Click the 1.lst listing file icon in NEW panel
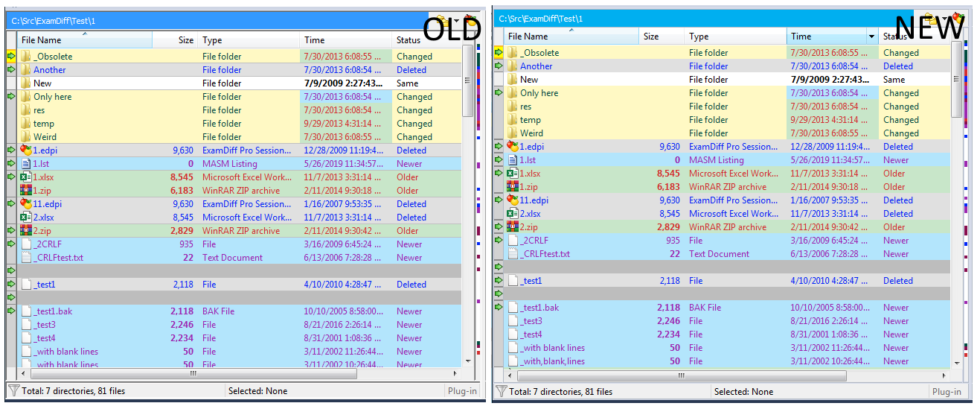The image size is (980, 406). click(x=513, y=160)
